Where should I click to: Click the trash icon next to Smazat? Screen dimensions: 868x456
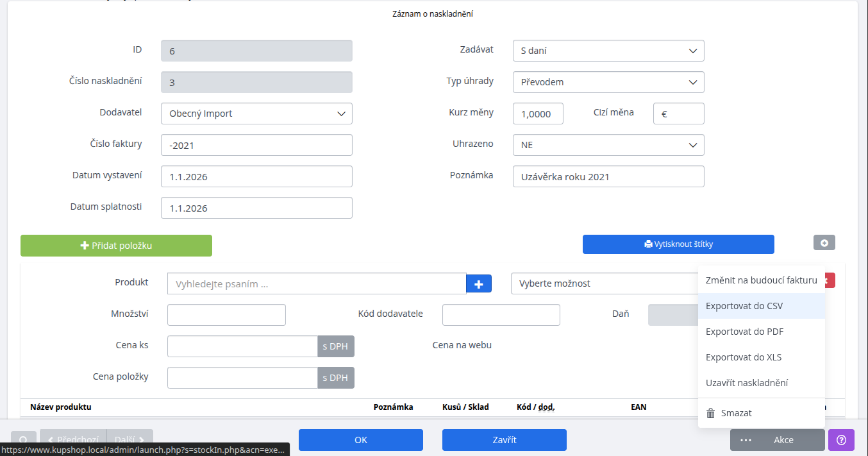(x=710, y=413)
